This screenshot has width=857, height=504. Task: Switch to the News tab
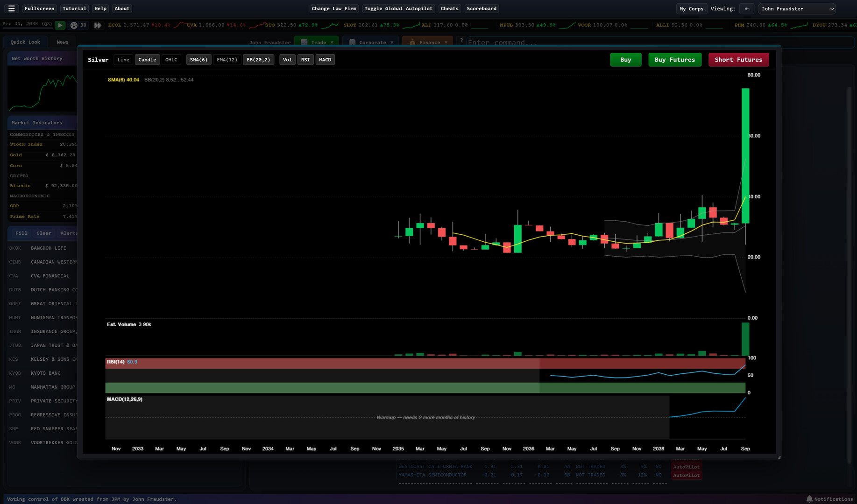coord(62,42)
